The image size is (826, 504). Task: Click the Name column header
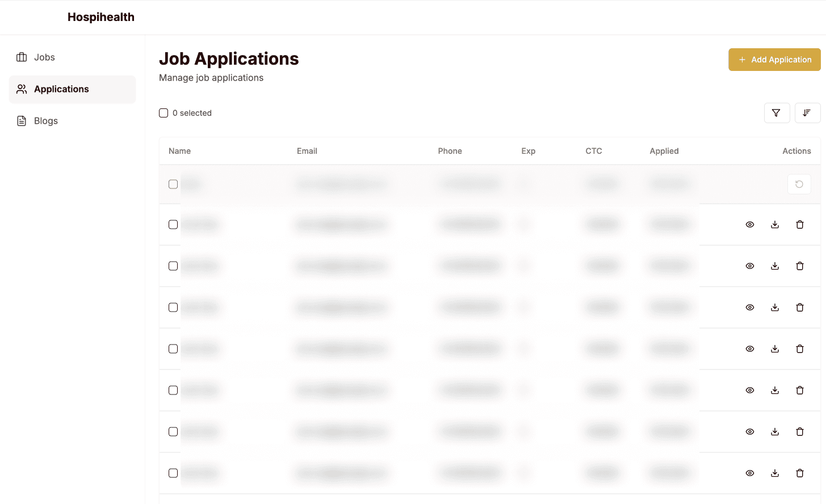(179, 151)
